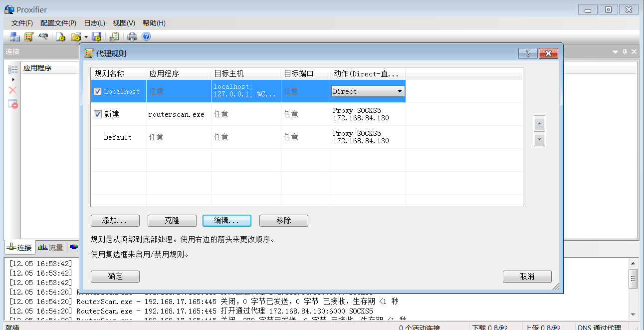The height and width of the screenshot is (330, 644).
Task: Click the 克隆 button
Action: coord(172,221)
